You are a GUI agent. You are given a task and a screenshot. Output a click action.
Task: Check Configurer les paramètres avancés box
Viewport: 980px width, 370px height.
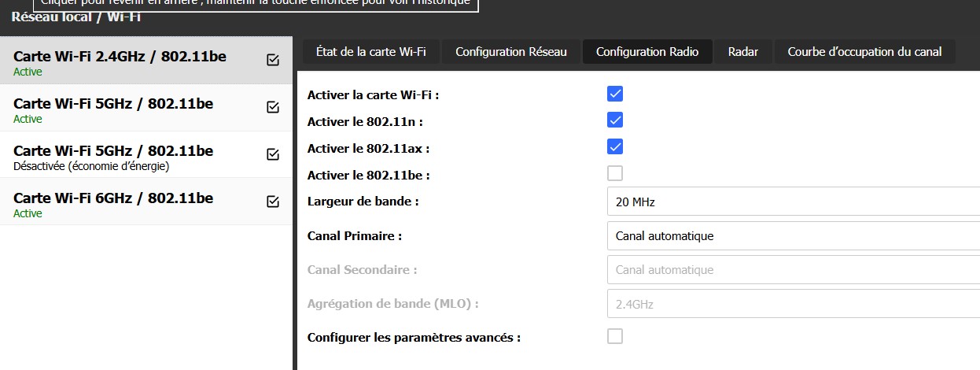coord(615,337)
